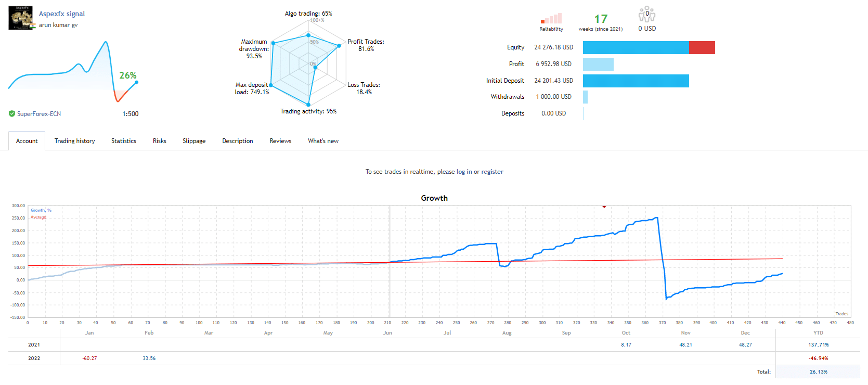The image size is (868, 385).
Task: Click the Reliability bars icon
Action: point(551,19)
